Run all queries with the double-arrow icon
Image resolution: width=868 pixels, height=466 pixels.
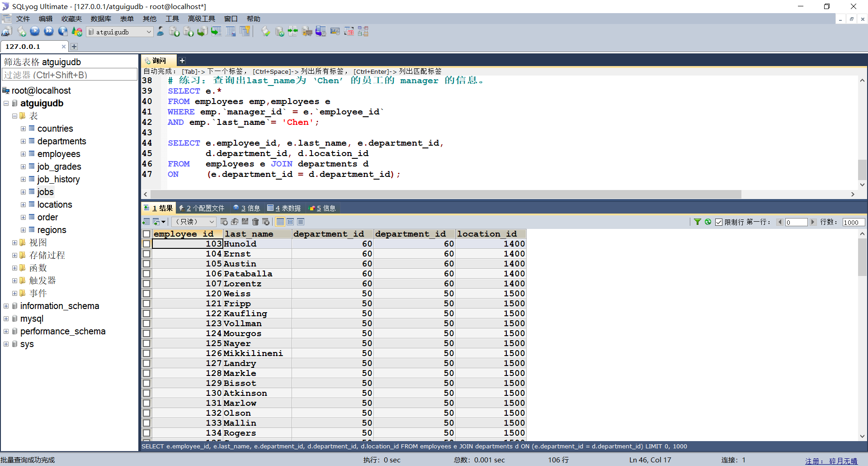click(x=49, y=32)
